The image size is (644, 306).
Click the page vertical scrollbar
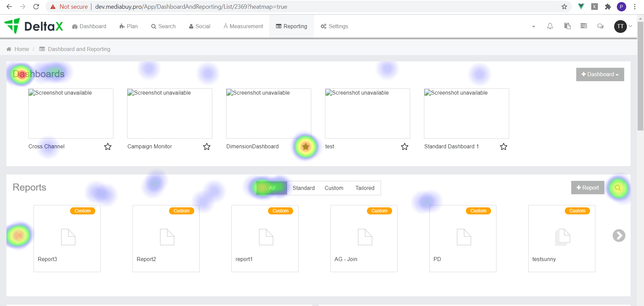tap(640, 76)
